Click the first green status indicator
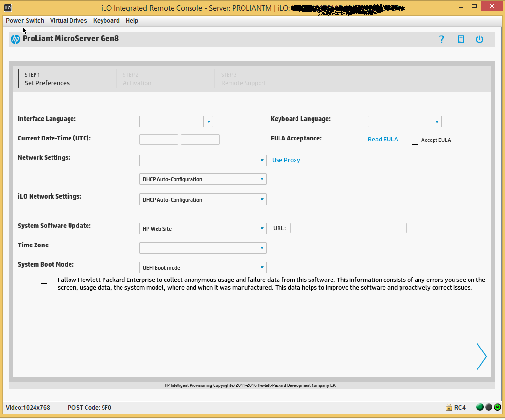 coord(480,407)
